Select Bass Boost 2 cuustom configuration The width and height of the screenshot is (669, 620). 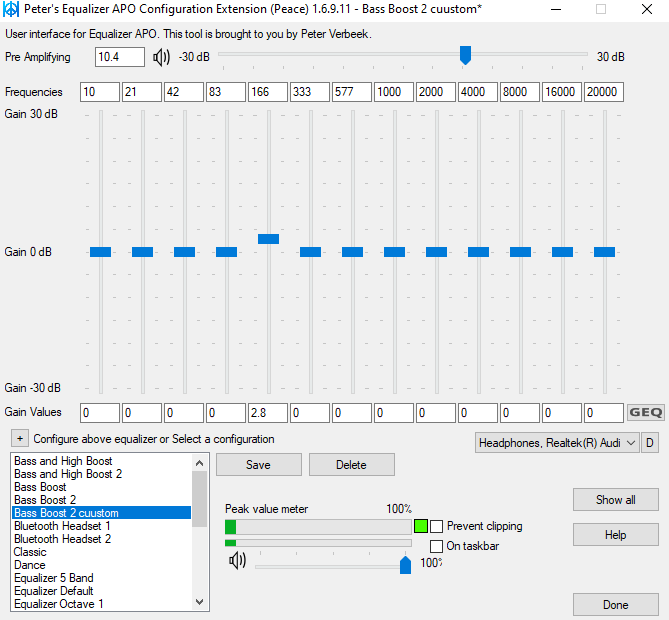102,513
